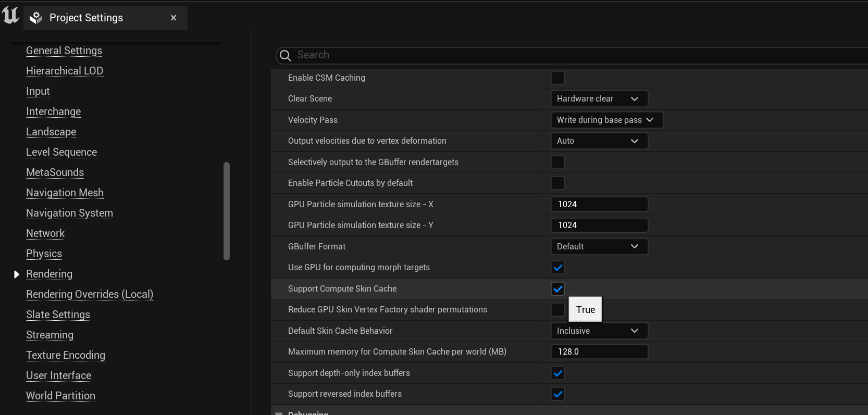Click the search magnifier icon
This screenshot has width=868, height=415.
[285, 55]
